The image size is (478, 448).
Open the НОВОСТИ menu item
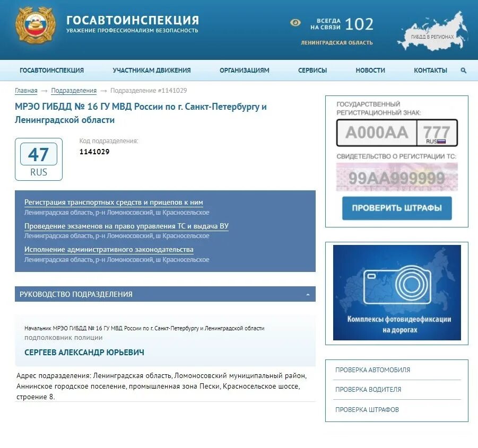point(370,71)
